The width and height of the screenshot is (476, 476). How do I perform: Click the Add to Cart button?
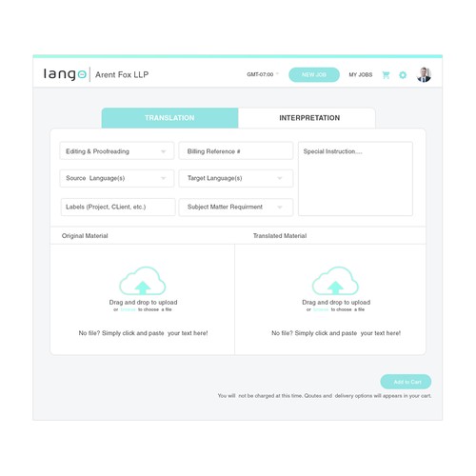click(x=406, y=382)
